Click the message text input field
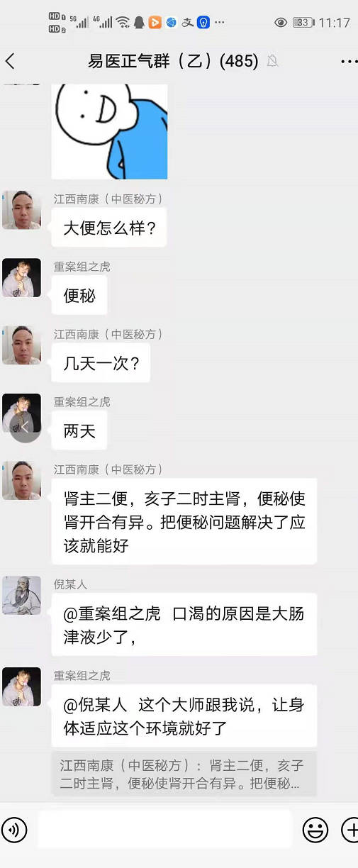 coord(165,829)
